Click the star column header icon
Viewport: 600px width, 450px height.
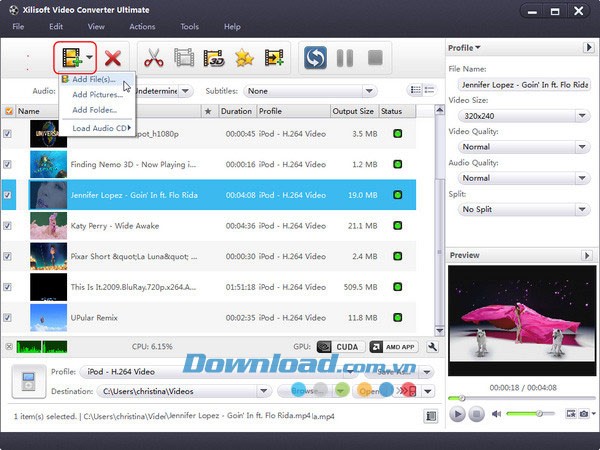(208, 111)
